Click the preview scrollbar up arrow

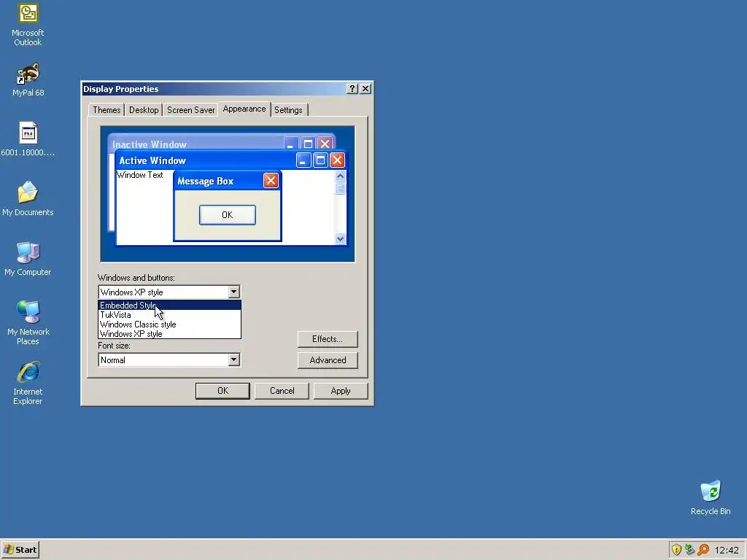click(340, 176)
